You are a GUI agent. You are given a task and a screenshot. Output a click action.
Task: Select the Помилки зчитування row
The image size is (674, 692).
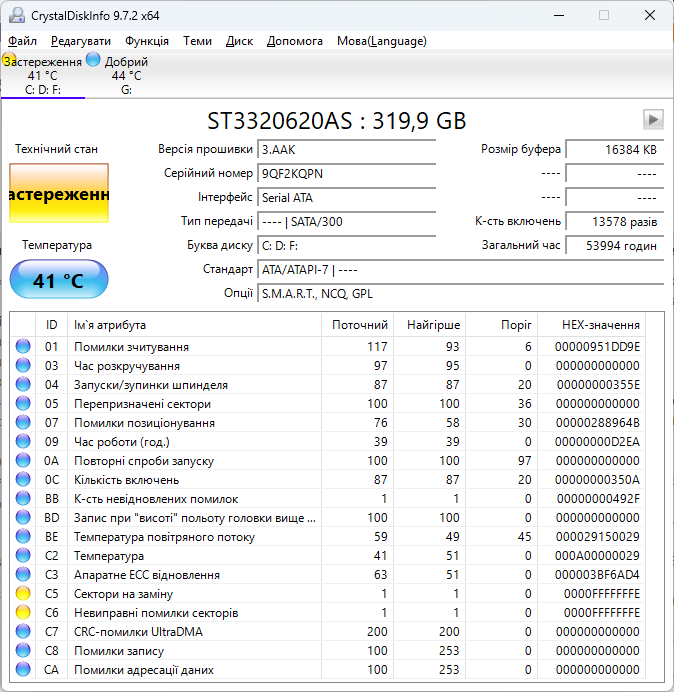point(328,346)
